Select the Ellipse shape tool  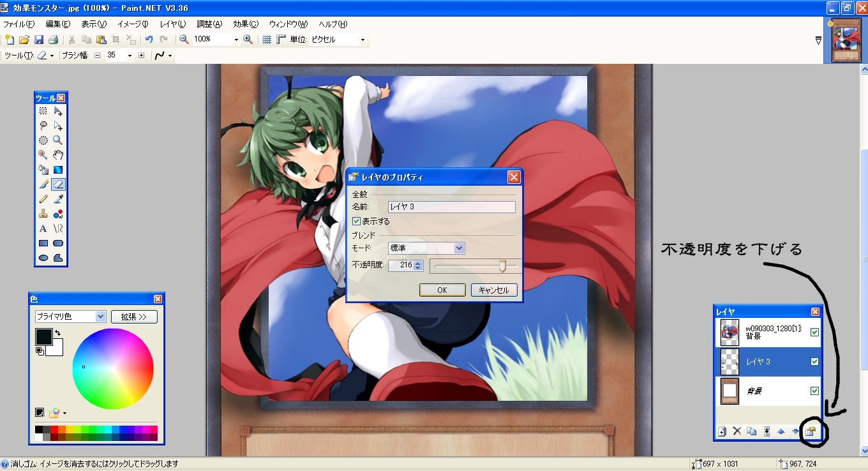[x=43, y=258]
